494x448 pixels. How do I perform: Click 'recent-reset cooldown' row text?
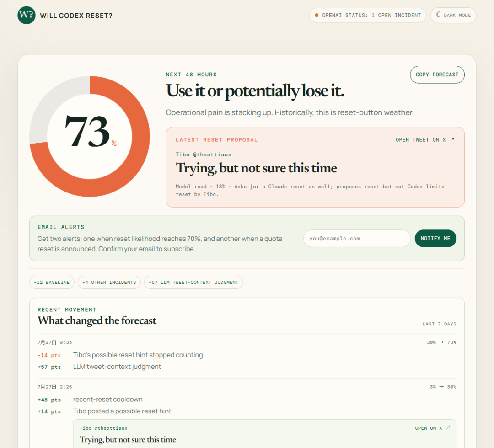coord(108,399)
